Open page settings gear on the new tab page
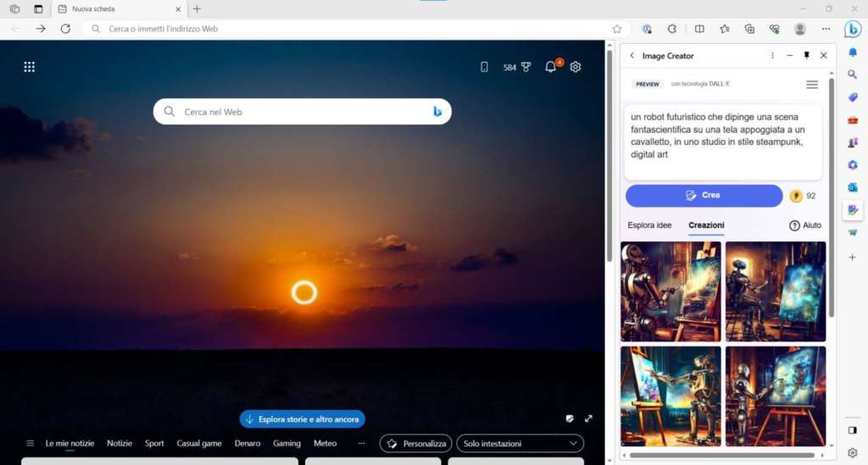Image resolution: width=868 pixels, height=465 pixels. [576, 67]
